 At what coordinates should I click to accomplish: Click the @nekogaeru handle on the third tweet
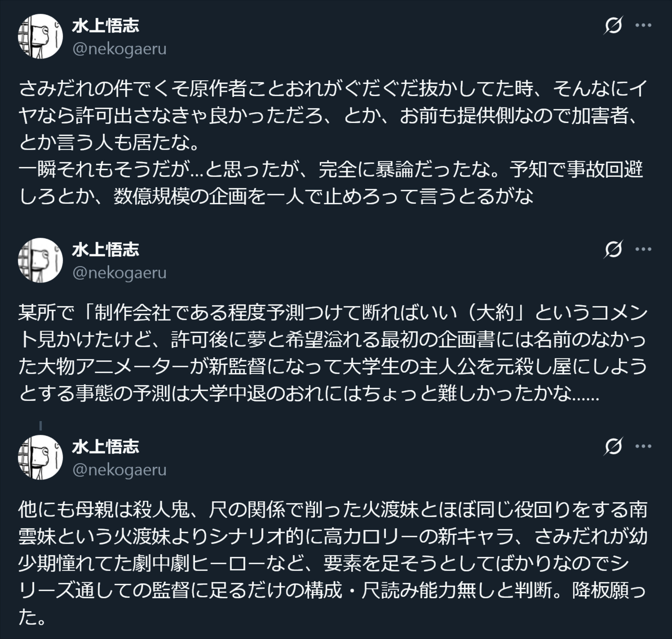click(x=119, y=469)
